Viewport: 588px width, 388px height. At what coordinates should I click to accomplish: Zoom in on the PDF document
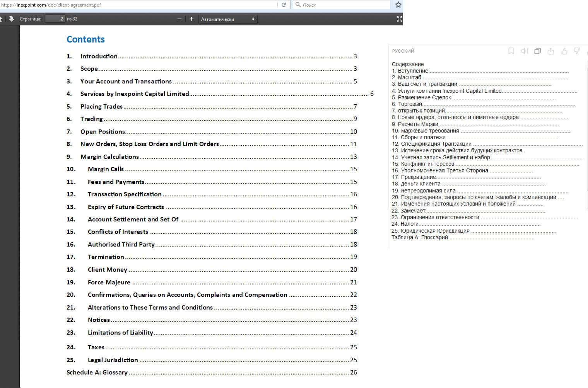click(x=191, y=19)
